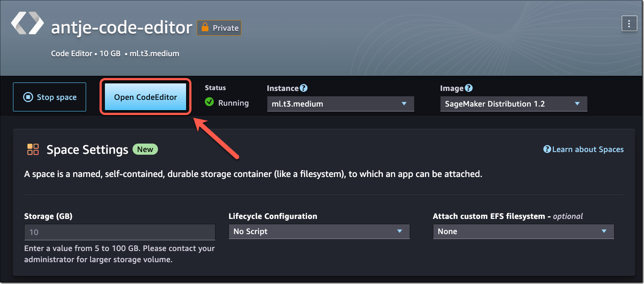The width and height of the screenshot is (644, 284).
Task: Click the question mark beside Learn about Spaces
Action: pyautogui.click(x=547, y=149)
